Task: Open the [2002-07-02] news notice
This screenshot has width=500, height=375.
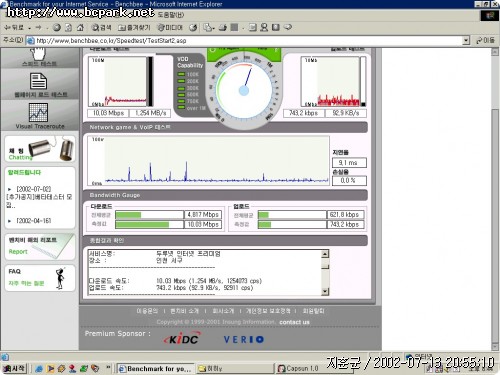Action: 34,189
